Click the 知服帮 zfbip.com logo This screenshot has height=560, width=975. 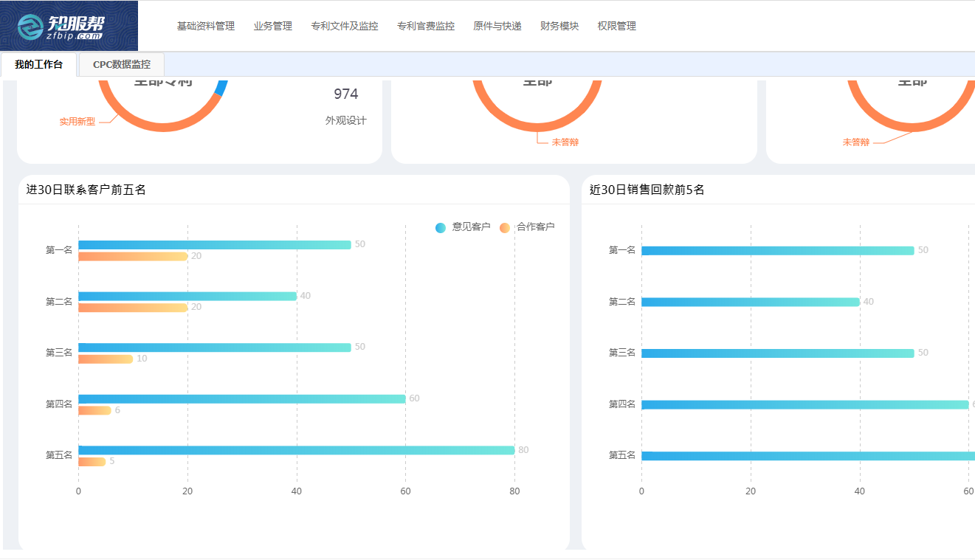pyautogui.click(x=69, y=26)
